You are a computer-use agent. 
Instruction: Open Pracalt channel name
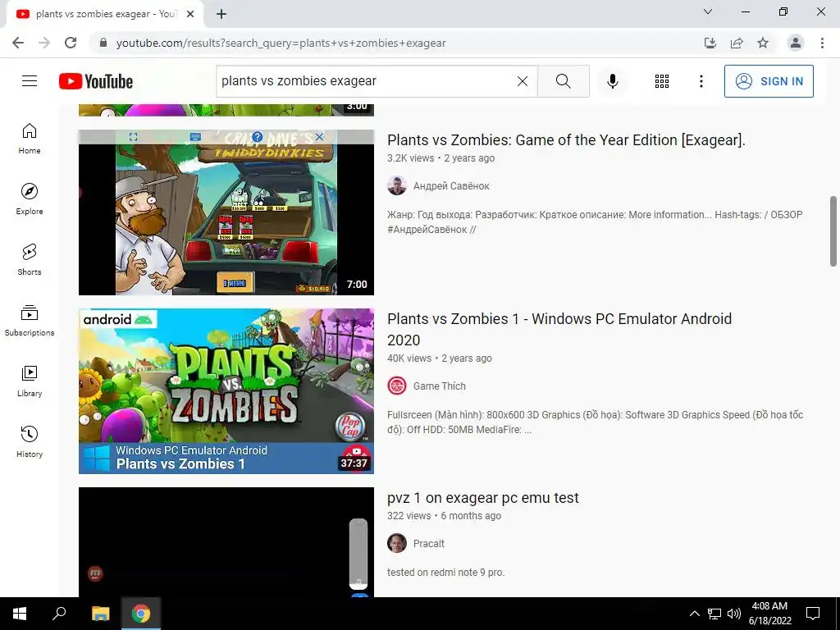click(428, 544)
